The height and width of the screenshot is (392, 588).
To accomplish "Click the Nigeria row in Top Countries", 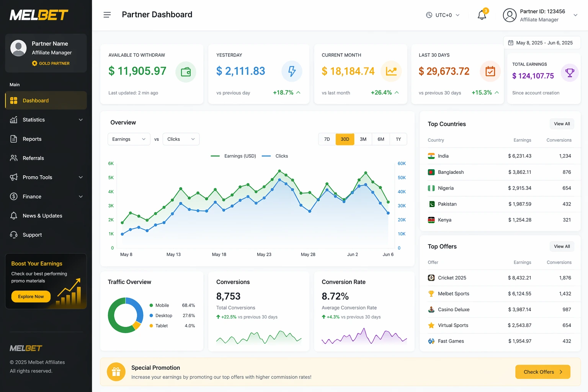I will [500, 188].
